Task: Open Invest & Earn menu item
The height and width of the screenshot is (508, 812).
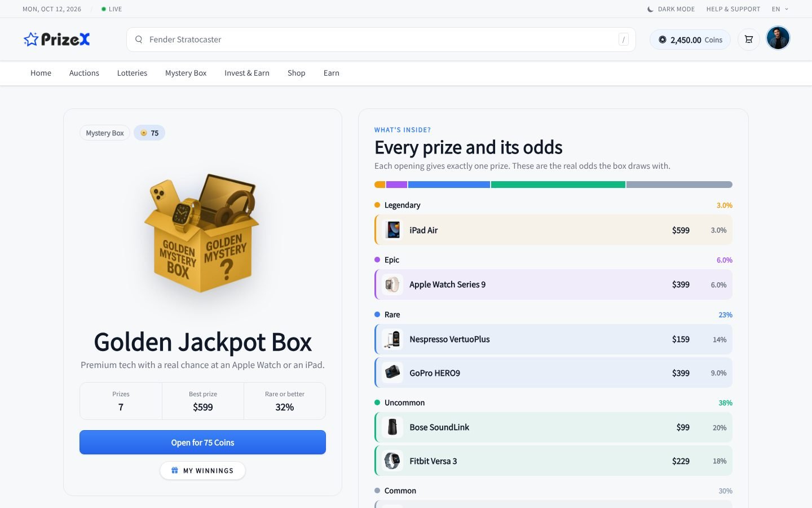Action: (x=247, y=73)
